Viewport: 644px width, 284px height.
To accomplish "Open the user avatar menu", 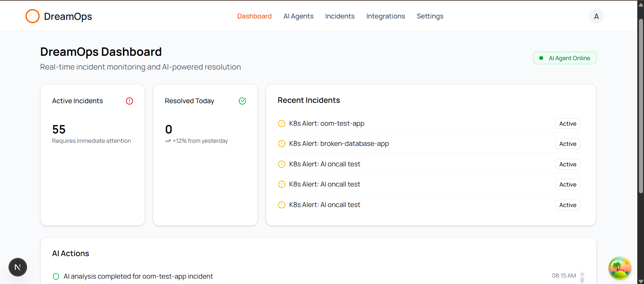I will 596,16.
